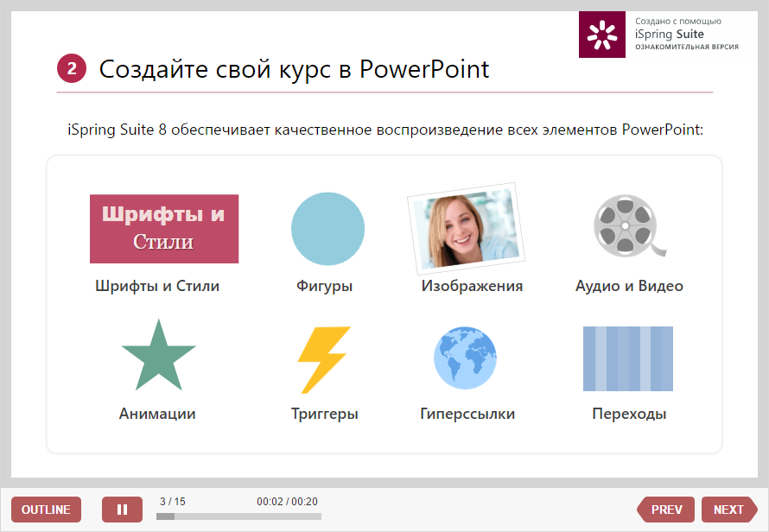Click the blue circle Фигуры icon
769x532 pixels.
point(327,229)
